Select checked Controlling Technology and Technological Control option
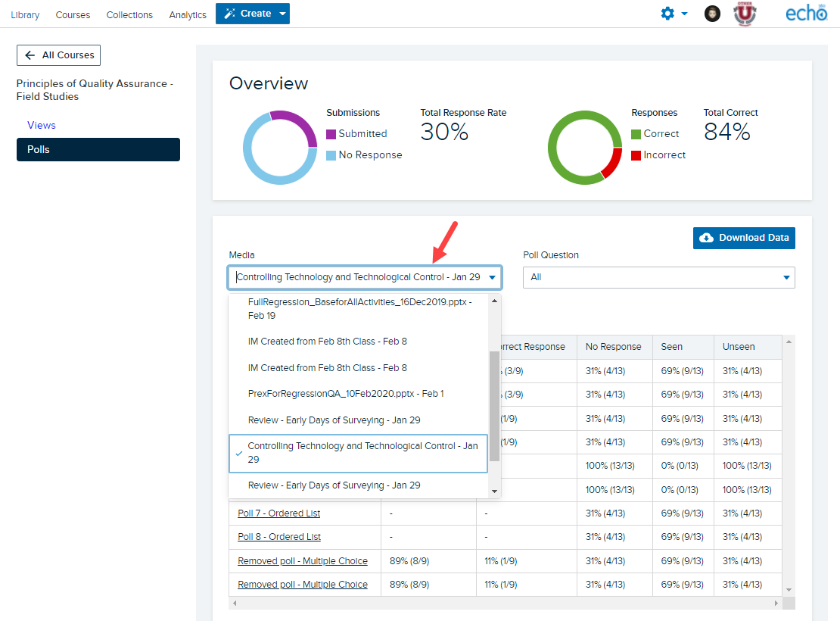This screenshot has width=840, height=621. pos(359,453)
